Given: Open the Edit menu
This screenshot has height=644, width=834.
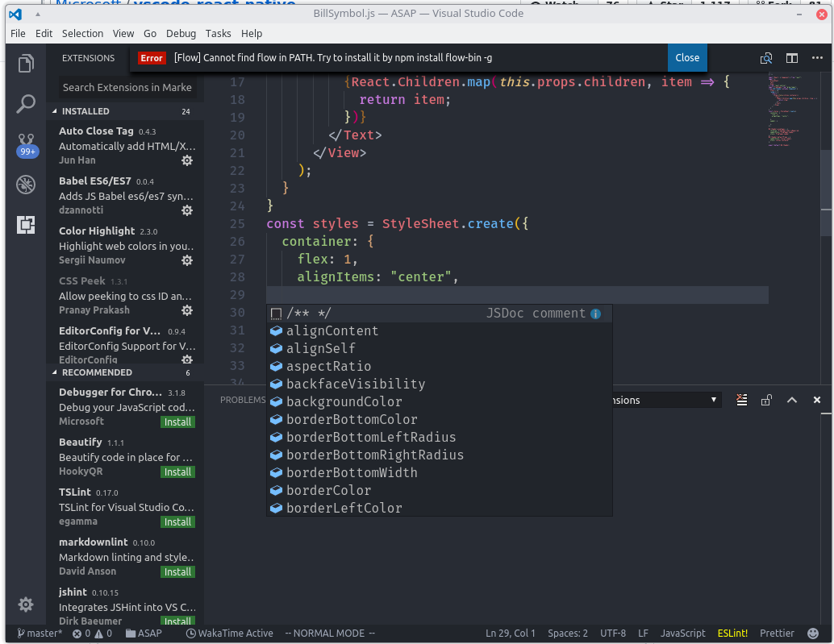Looking at the screenshot, I should pyautogui.click(x=44, y=34).
